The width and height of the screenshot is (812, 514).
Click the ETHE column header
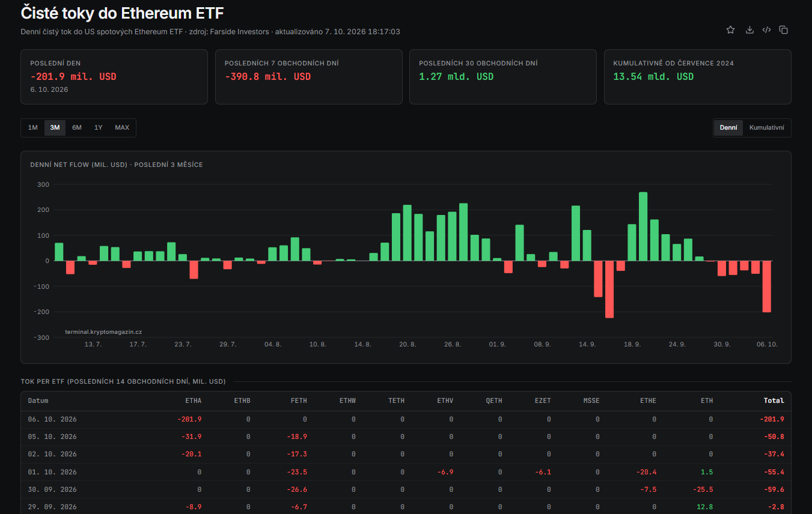648,401
